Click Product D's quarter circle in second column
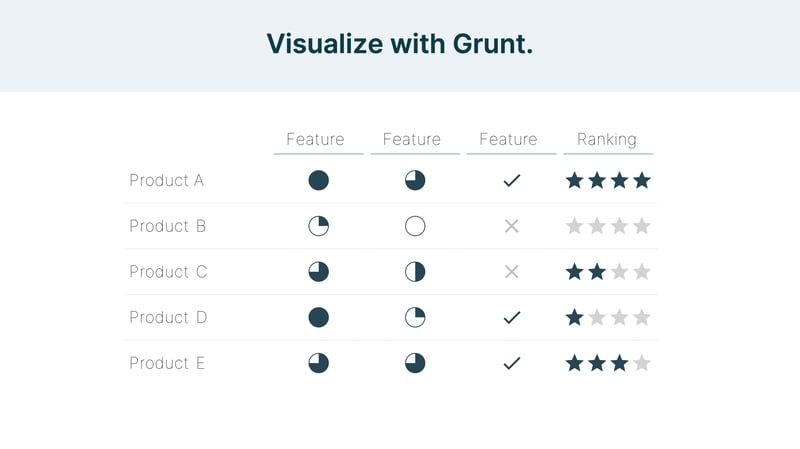Viewport: 800px width, 449px height. pyautogui.click(x=415, y=317)
